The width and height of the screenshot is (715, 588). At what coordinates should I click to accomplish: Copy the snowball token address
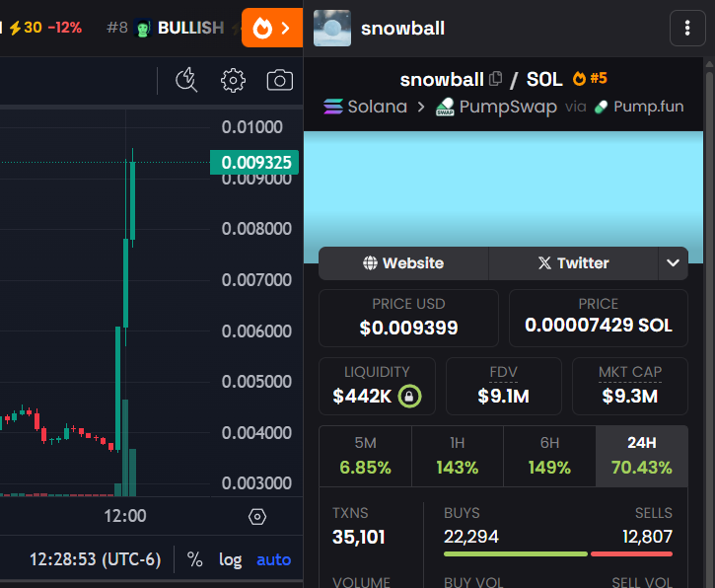(x=496, y=79)
